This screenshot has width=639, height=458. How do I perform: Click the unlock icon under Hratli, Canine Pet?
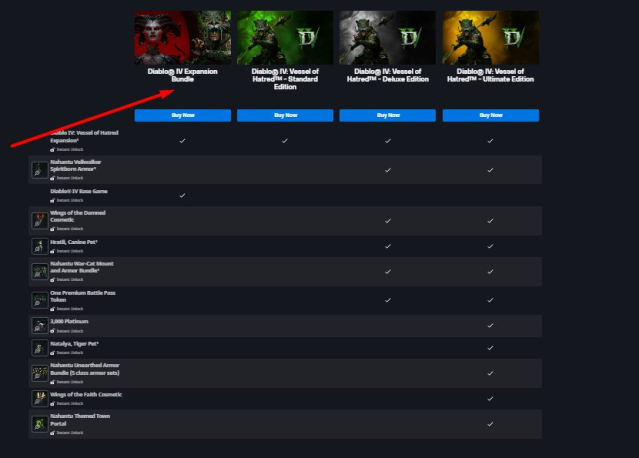tap(53, 251)
